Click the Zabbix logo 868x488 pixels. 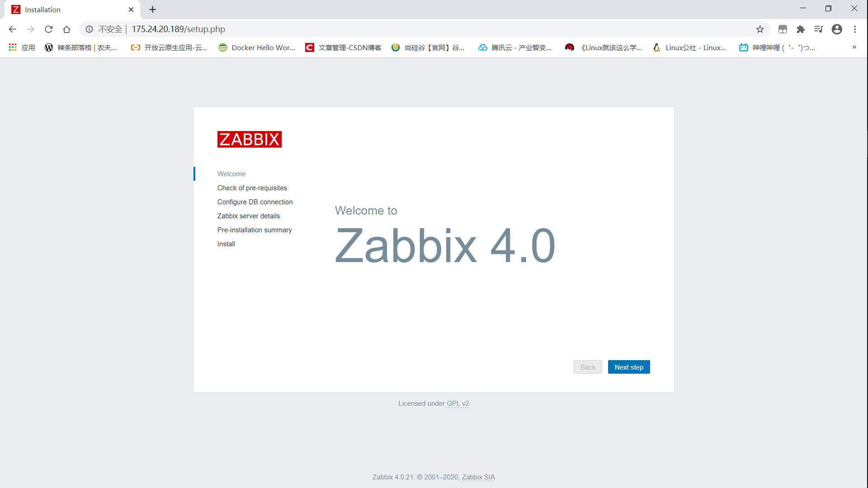tap(249, 139)
